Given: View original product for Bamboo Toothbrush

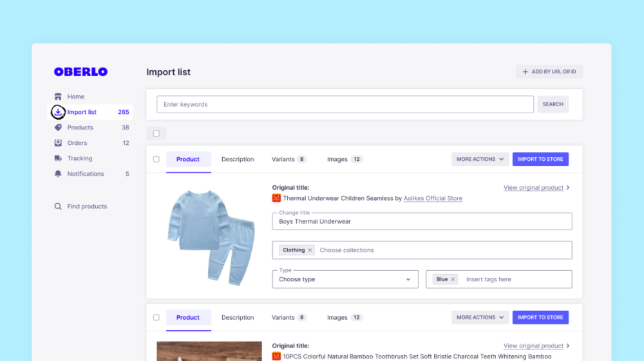Looking at the screenshot, I should pyautogui.click(x=533, y=346).
